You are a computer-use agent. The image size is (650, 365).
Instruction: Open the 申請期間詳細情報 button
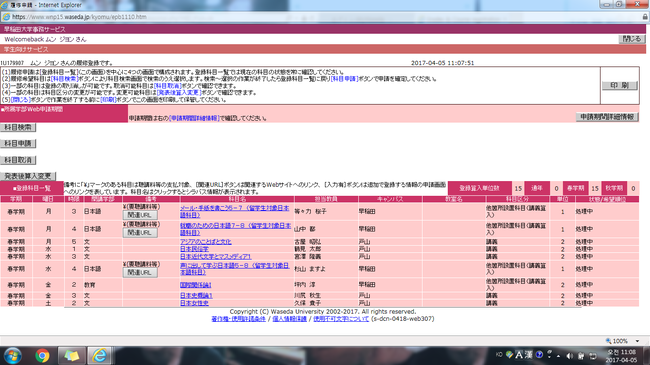pos(607,117)
